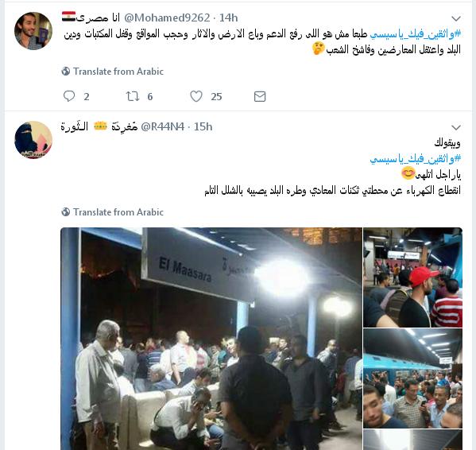This screenshot has width=476, height=450.
Task: Open the hashtag in R44N4's tweet
Action: tap(416, 158)
